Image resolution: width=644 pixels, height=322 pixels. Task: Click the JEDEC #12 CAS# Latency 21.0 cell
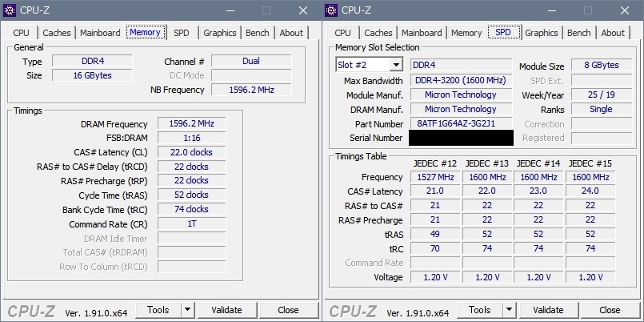(x=435, y=191)
